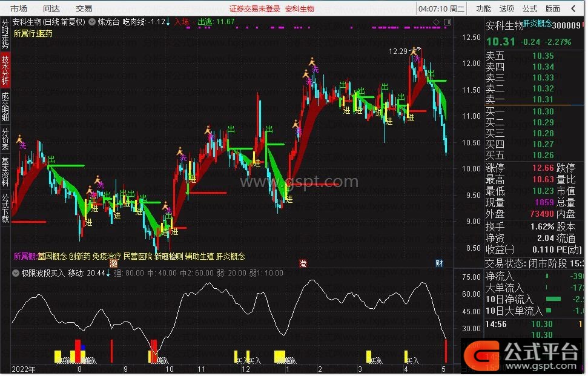Click the red 安科生物 title link
Image resolution: width=588 pixels, height=376 pixels.
point(299,8)
